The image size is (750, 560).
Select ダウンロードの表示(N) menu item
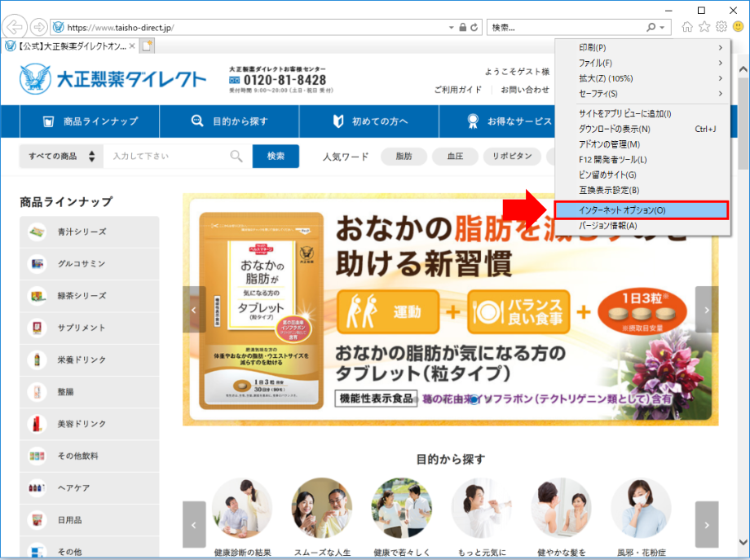pos(642,129)
